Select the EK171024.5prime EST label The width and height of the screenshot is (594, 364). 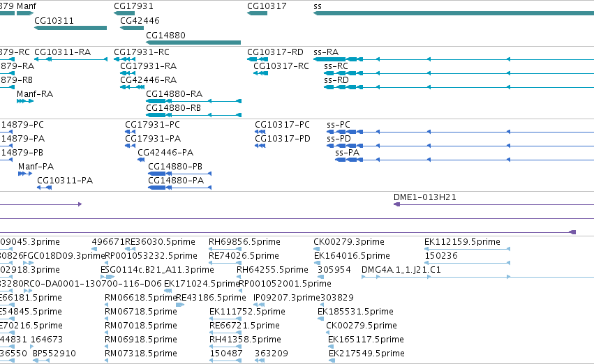pos(202,284)
